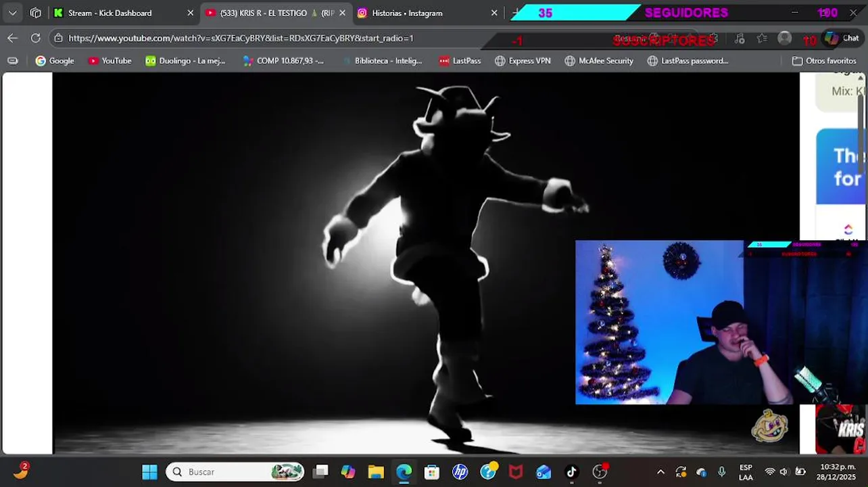Open the OneDrive cloud tray icon
Image resolution: width=868 pixels, height=487 pixels.
[701, 472]
